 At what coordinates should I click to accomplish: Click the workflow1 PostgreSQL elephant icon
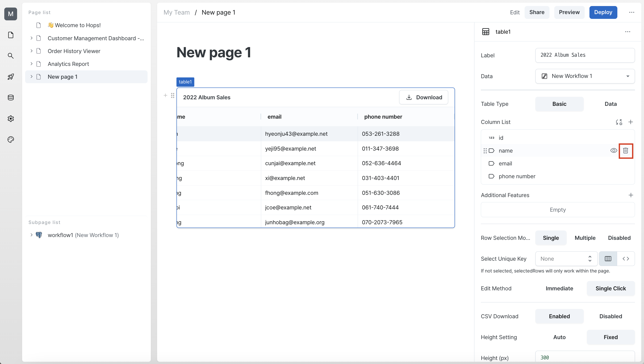pyautogui.click(x=39, y=235)
